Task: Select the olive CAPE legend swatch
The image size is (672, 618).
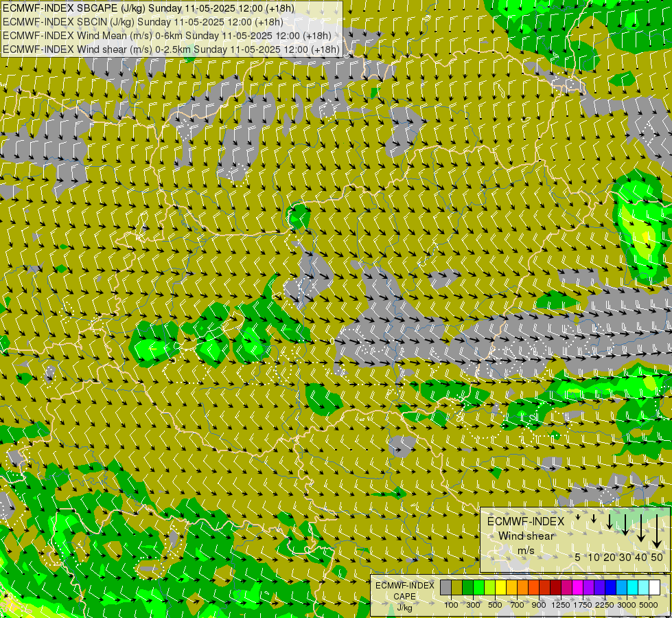Action: (x=457, y=587)
